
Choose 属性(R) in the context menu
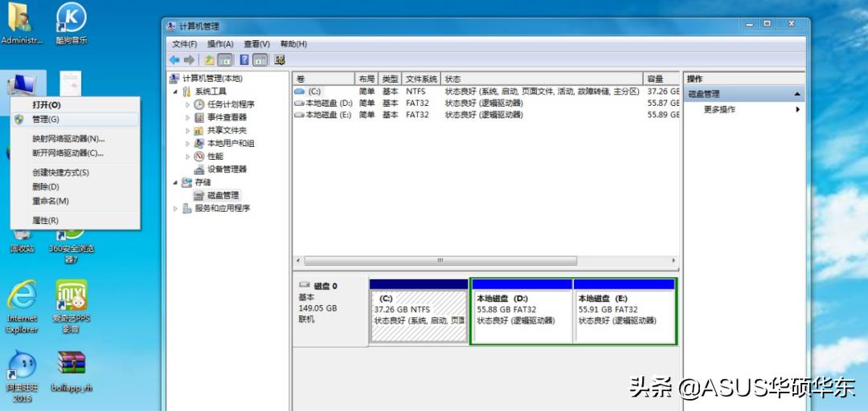tap(75, 221)
